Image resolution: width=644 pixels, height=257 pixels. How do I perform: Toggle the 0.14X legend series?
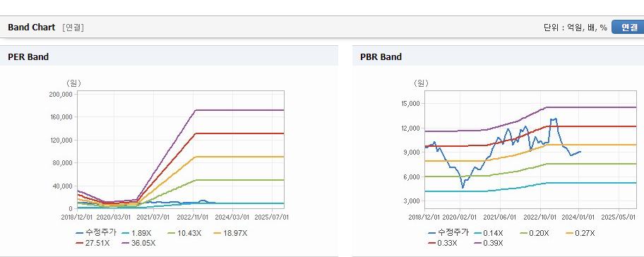489,233
